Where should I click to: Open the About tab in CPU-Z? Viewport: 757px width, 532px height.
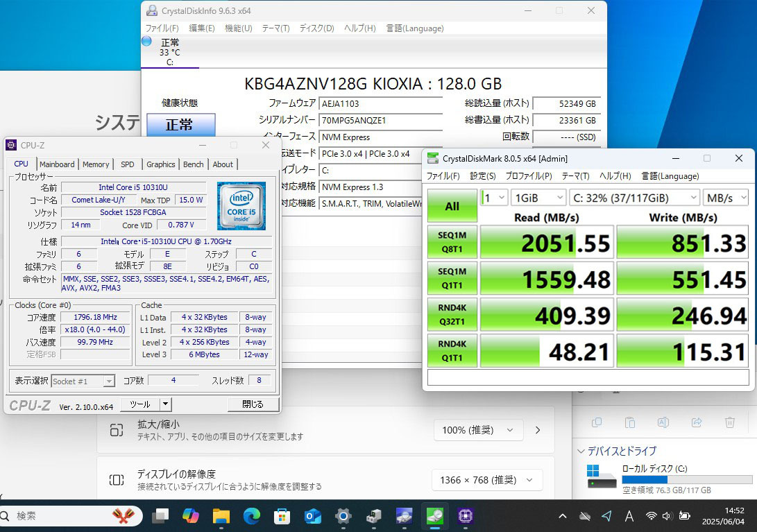(x=223, y=164)
